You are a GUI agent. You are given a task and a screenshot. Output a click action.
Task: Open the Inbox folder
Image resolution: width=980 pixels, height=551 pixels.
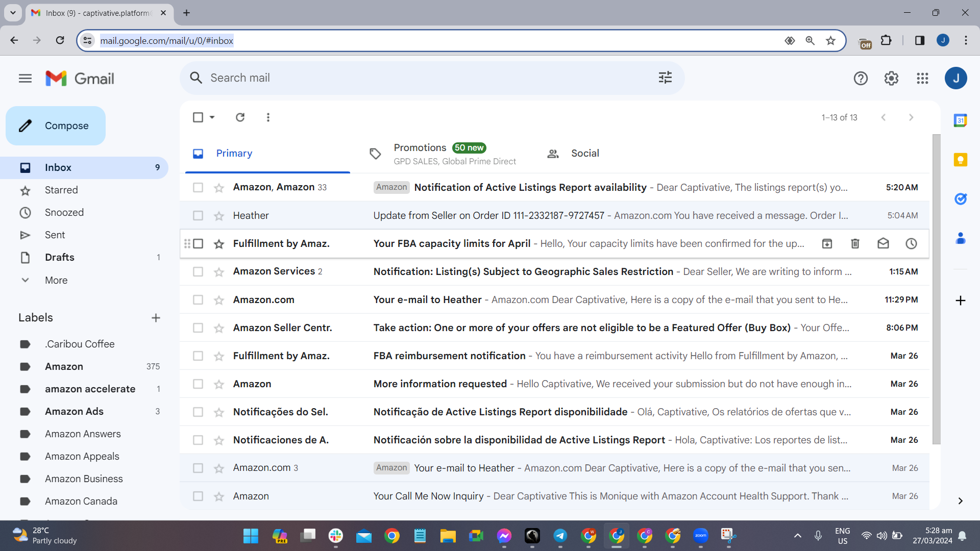click(x=85, y=168)
